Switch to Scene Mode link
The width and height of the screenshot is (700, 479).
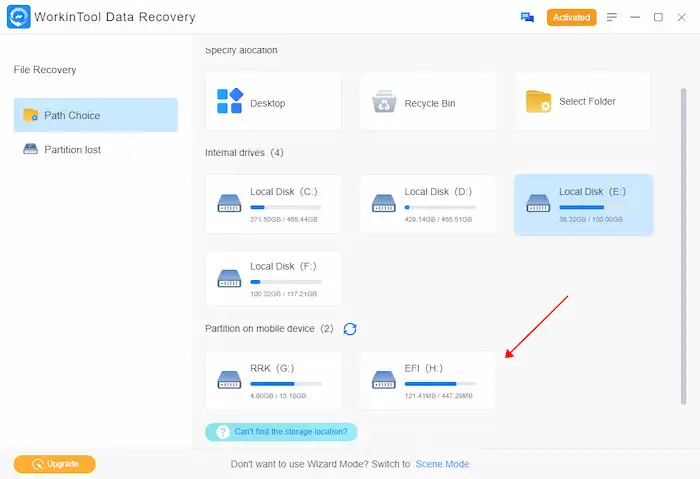tap(442, 464)
